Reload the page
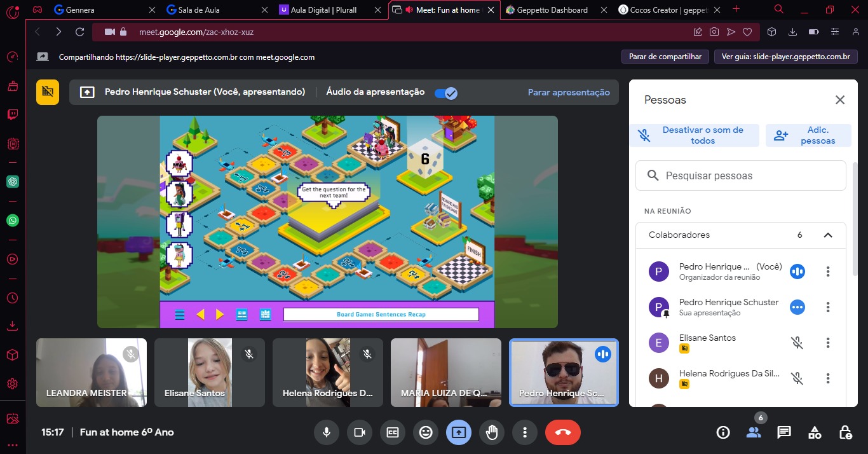The height and width of the screenshot is (454, 868). (79, 32)
